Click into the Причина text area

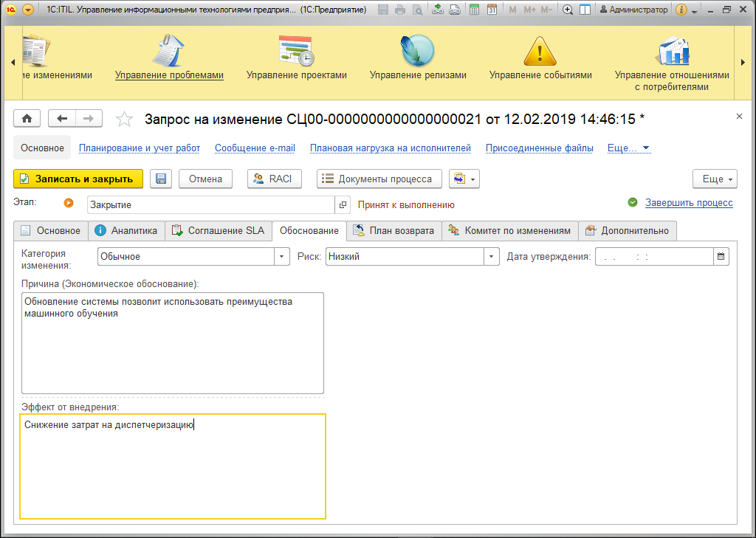tap(173, 343)
